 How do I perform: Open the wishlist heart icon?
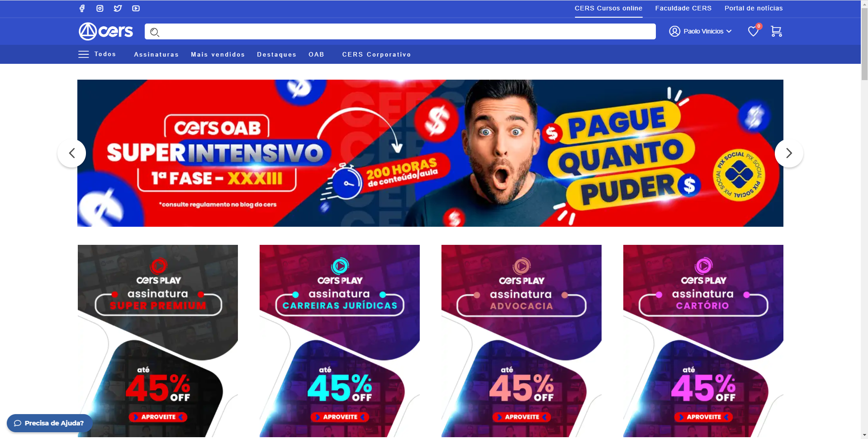753,31
